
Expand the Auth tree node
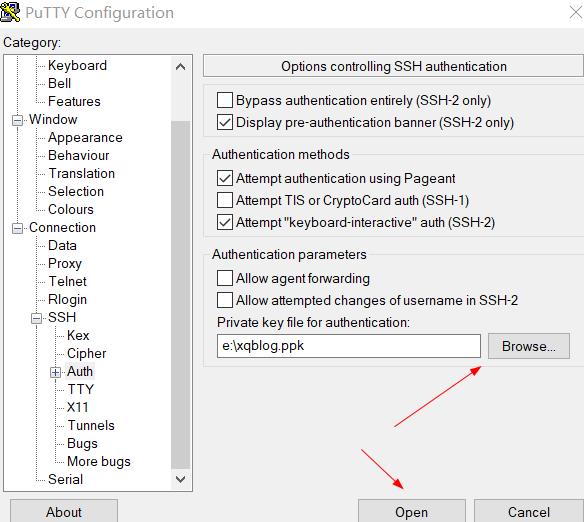pyautogui.click(x=55, y=372)
